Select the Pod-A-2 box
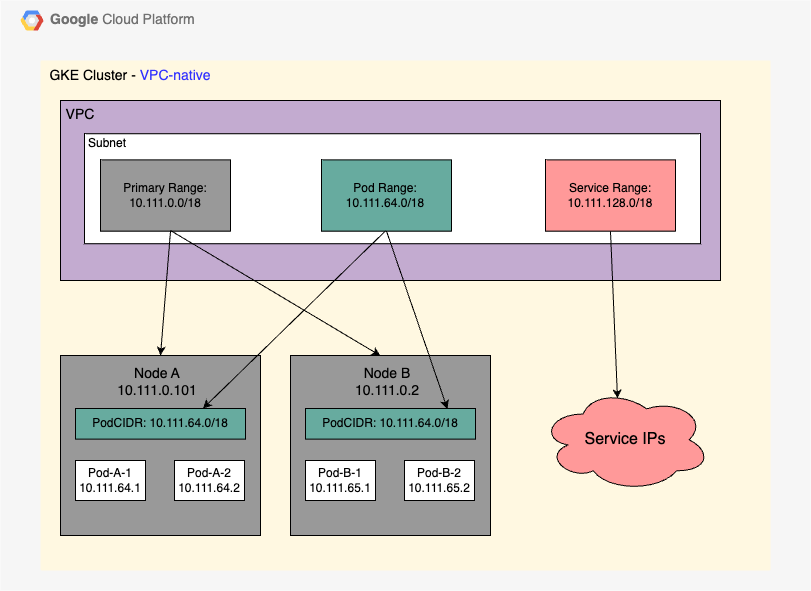The height and width of the screenshot is (591, 811). (209, 480)
